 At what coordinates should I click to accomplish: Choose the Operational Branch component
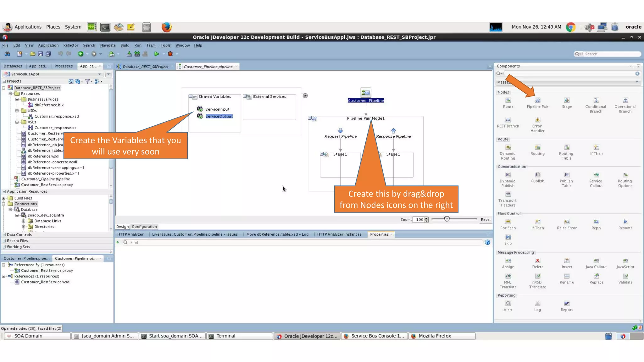625,101
